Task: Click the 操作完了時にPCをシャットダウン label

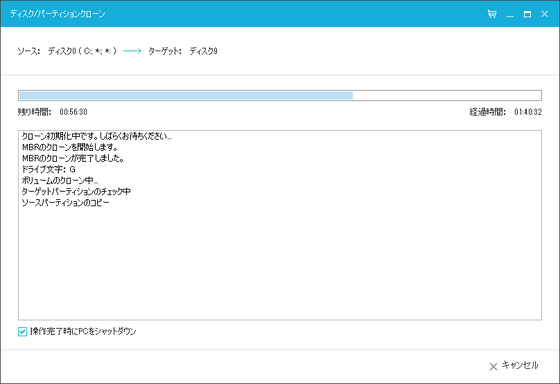Action: 83,331
